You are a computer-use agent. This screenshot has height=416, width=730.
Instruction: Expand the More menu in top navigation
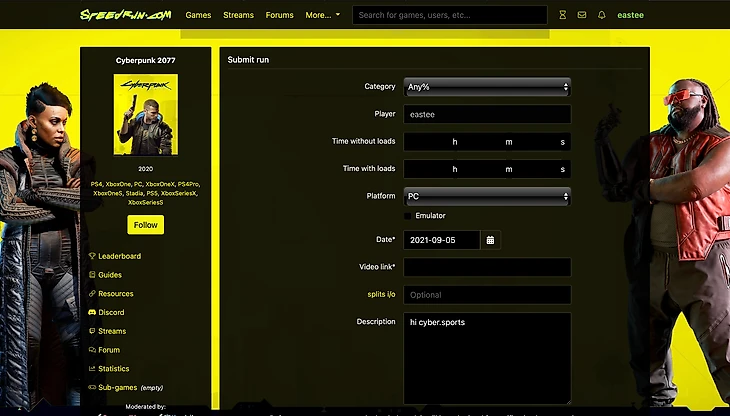tap(322, 15)
